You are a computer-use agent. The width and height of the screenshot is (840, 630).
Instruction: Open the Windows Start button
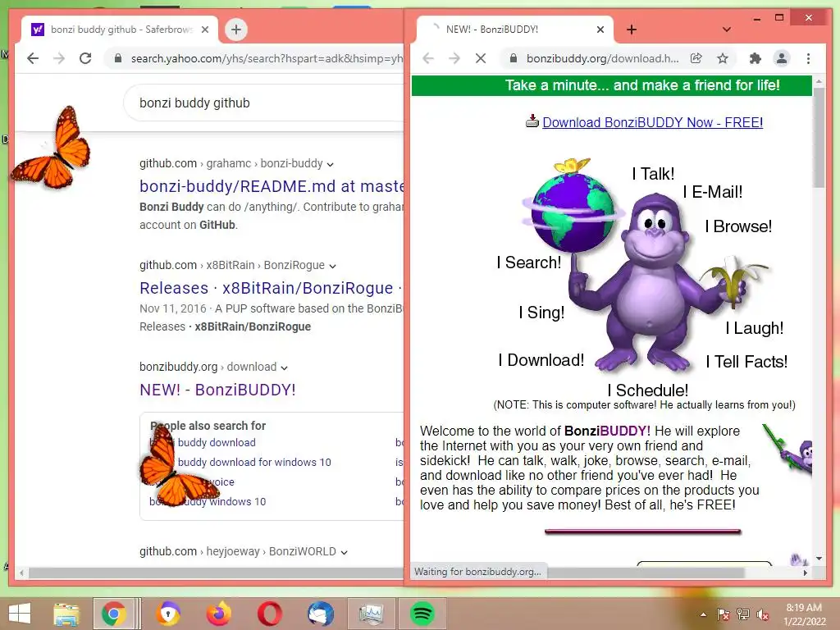(x=20, y=614)
